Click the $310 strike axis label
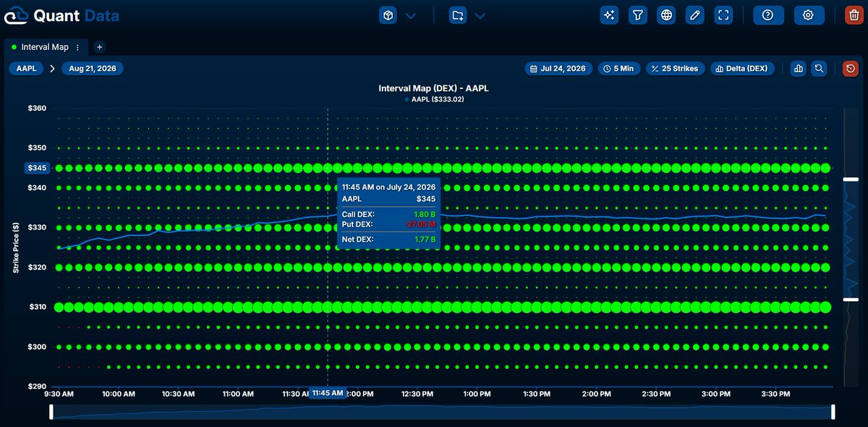868x427 pixels. (x=37, y=307)
